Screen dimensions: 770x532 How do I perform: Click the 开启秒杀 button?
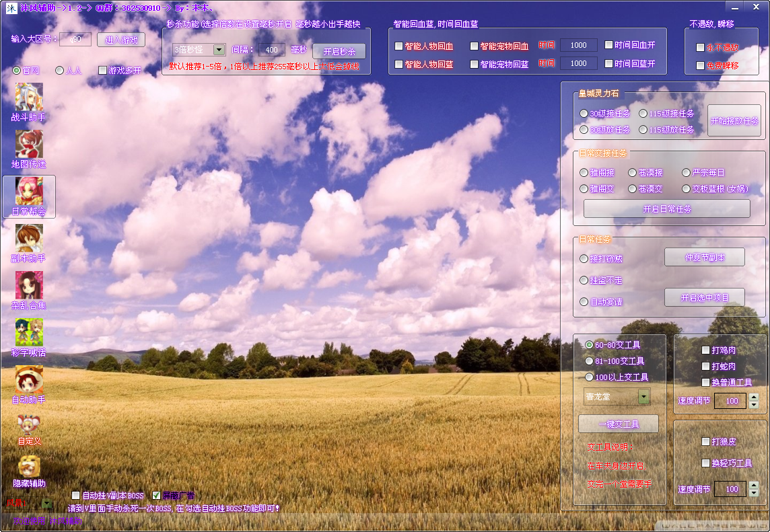339,51
